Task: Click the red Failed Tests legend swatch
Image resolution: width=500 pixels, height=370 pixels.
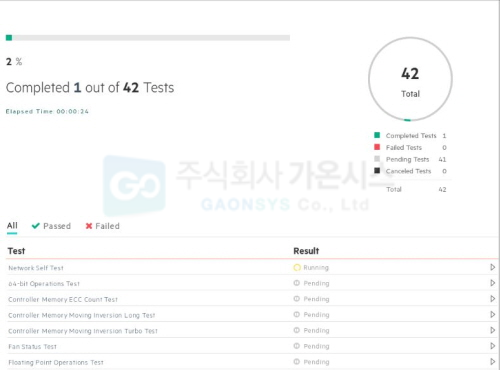Action: 377,147
